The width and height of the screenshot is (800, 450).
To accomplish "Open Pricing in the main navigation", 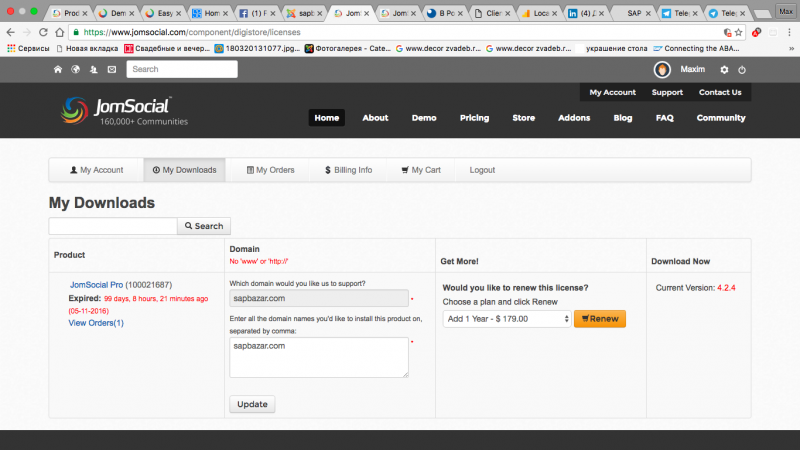I will click(474, 118).
